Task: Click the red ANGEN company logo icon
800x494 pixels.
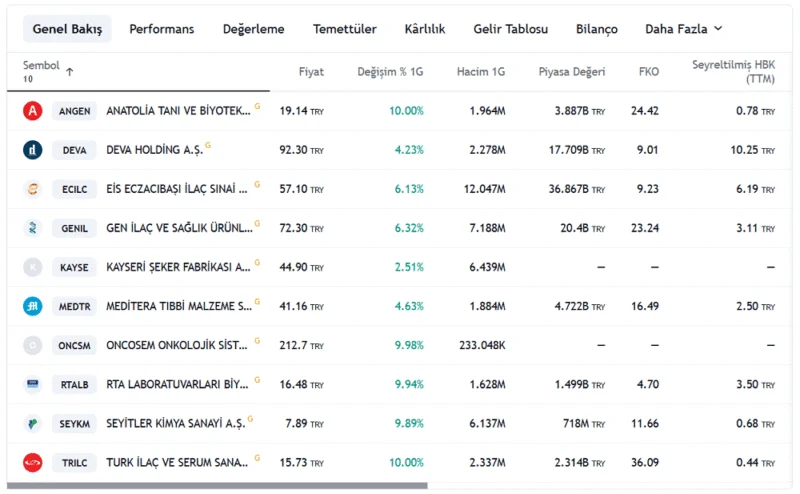Action: 33,111
